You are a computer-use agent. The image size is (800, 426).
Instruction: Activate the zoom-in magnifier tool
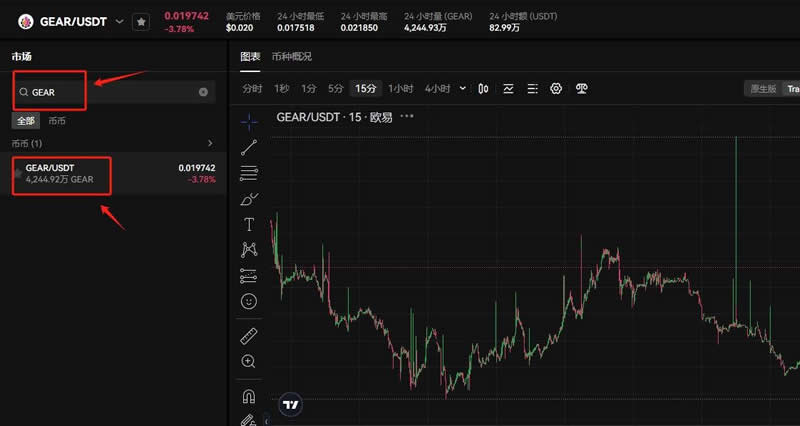click(x=249, y=361)
